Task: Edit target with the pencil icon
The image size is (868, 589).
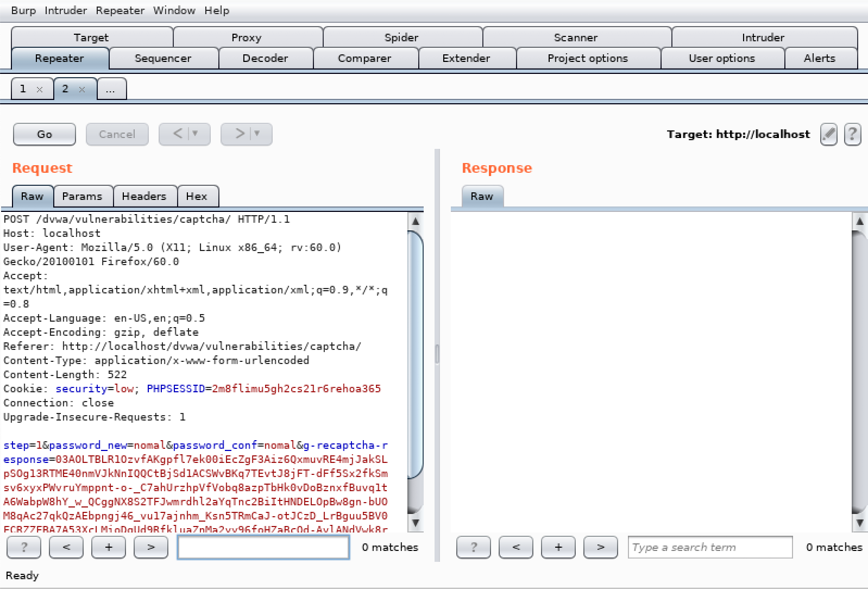Action: pyautogui.click(x=828, y=134)
